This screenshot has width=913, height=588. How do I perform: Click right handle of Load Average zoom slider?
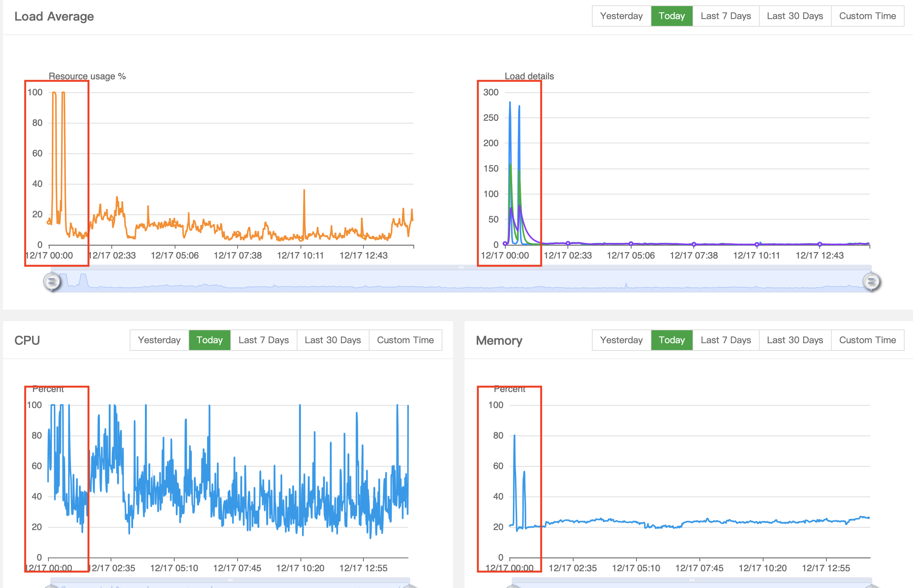click(871, 282)
